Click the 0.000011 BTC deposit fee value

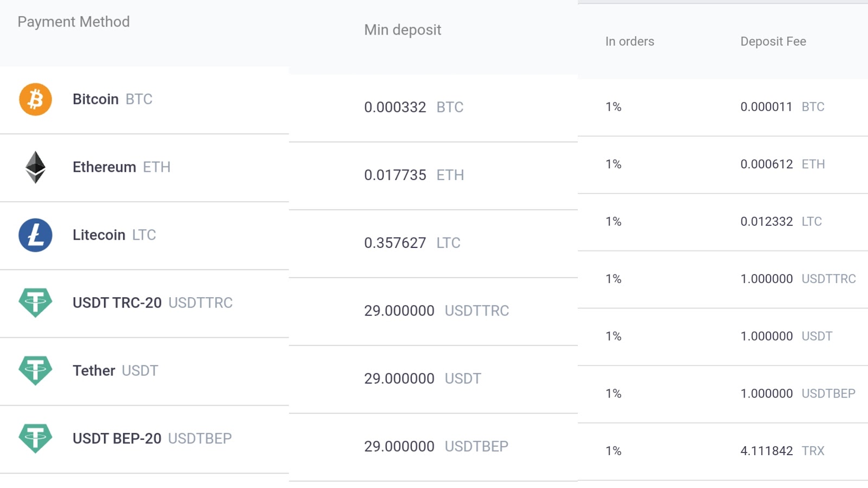(782, 107)
